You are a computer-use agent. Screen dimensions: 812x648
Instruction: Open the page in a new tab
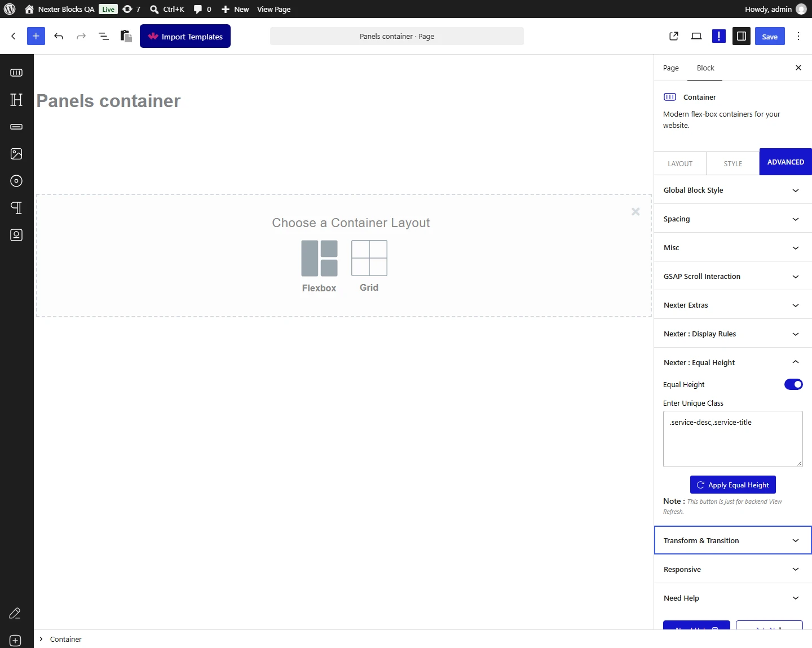click(674, 36)
